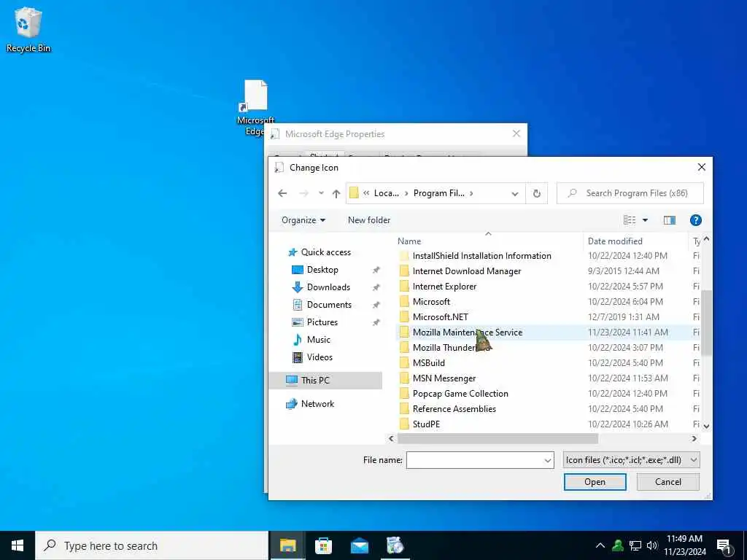747x560 pixels.
Task: Open the Mail app from taskbar
Action: pos(359,545)
